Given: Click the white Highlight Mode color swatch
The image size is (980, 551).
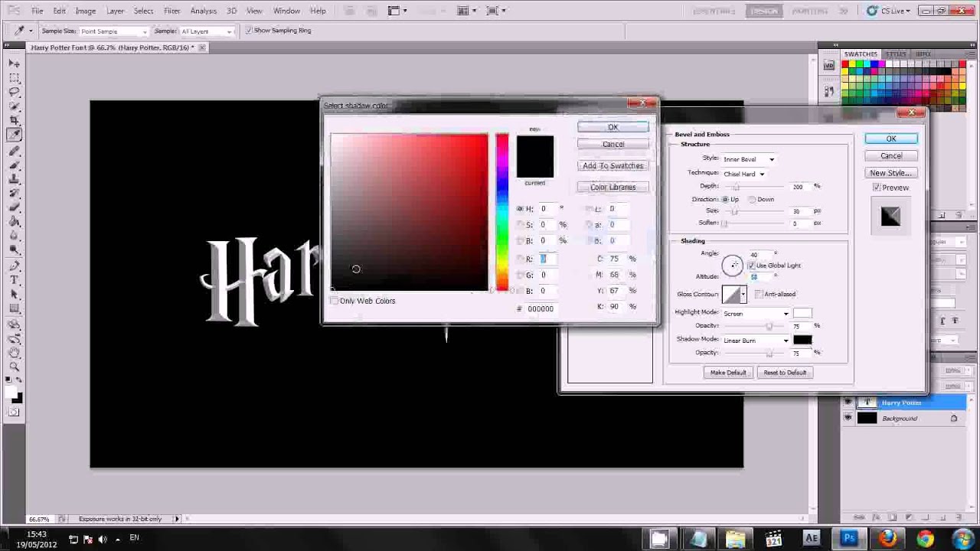Looking at the screenshot, I should tap(802, 313).
